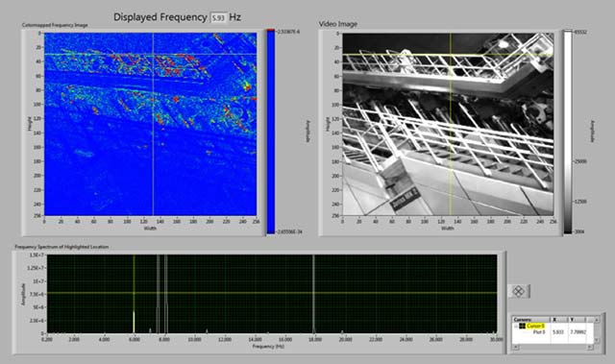Click the spectrum Amplitude axis label
This screenshot has width=615, height=364.
[x=23, y=295]
